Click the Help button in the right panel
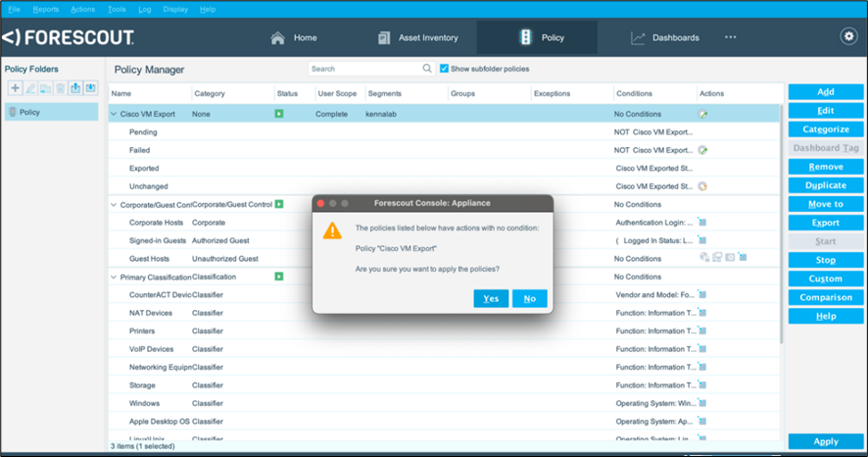 pyautogui.click(x=825, y=316)
